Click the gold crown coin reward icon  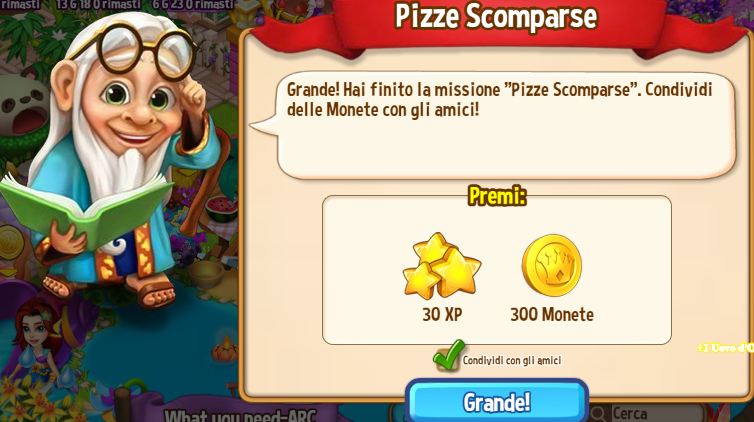click(x=552, y=265)
